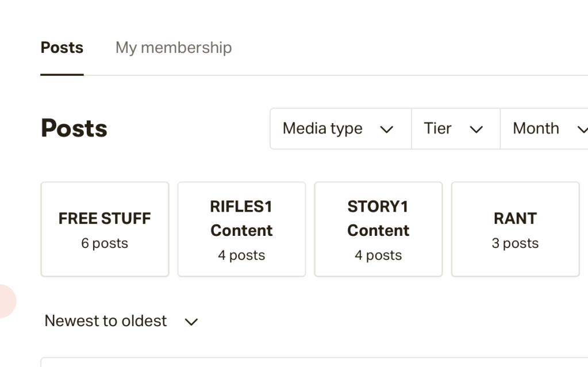Click the large Posts section heading
The height and width of the screenshot is (367, 588).
74,128
